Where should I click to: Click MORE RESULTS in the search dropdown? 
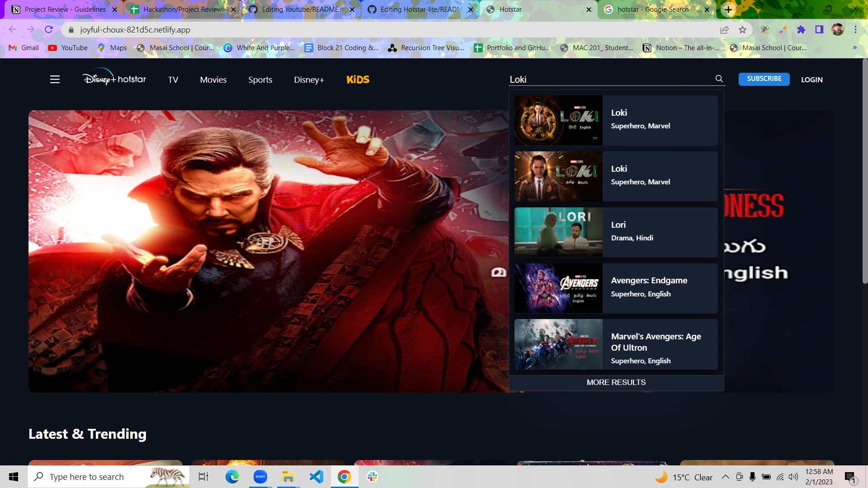(616, 382)
